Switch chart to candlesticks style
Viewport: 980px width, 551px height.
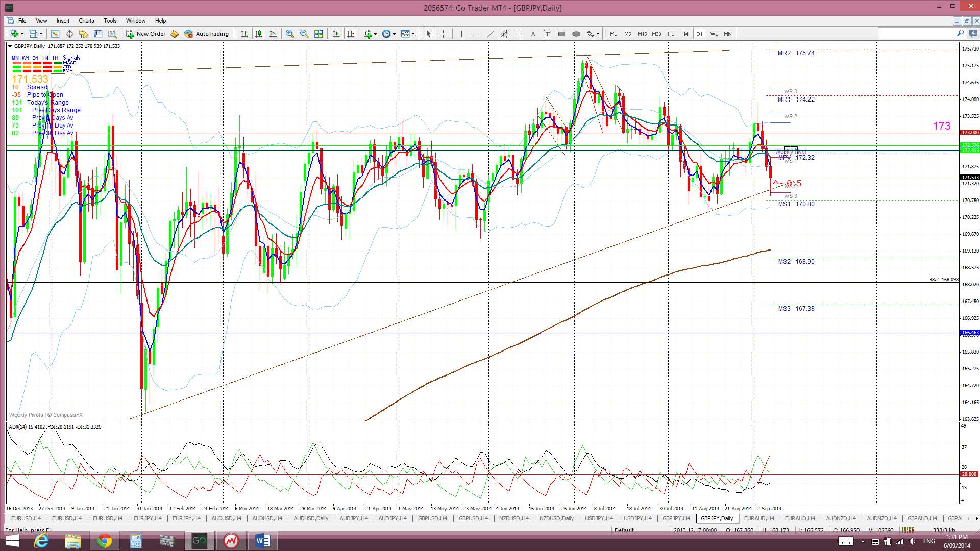[259, 34]
